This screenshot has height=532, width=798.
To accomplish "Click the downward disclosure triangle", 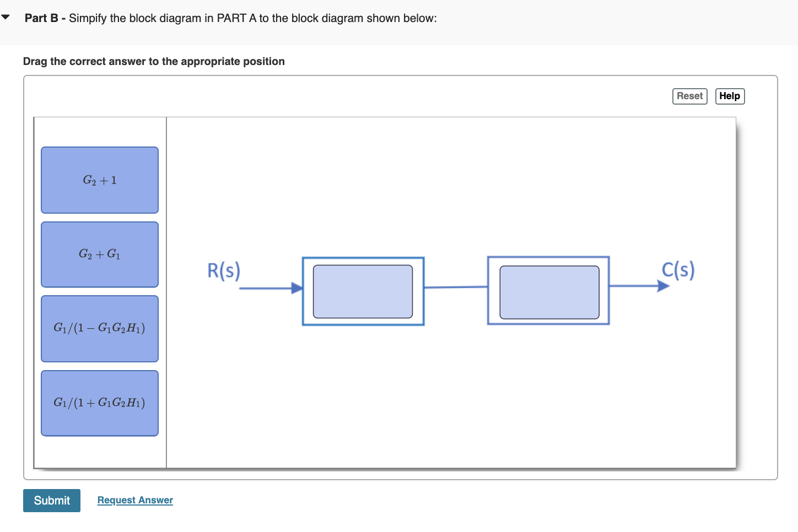I will click(x=5, y=17).
